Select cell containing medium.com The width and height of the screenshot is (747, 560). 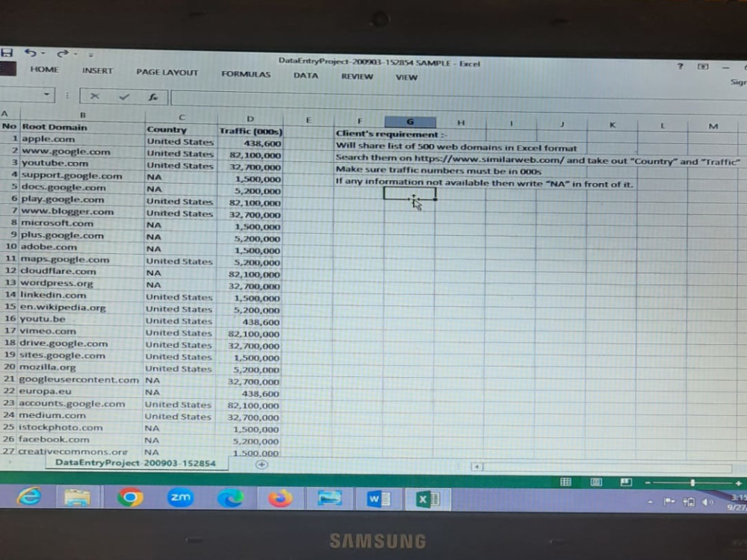pos(80,415)
